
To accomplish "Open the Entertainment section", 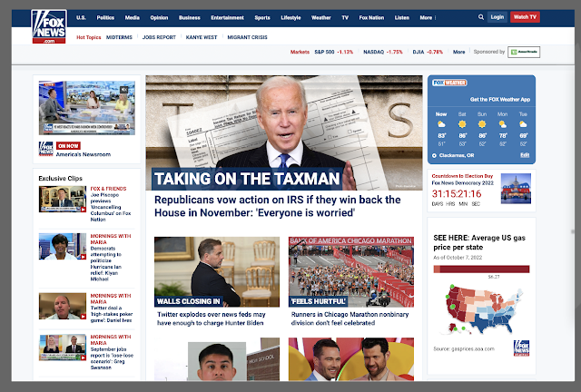I will coord(227,17).
